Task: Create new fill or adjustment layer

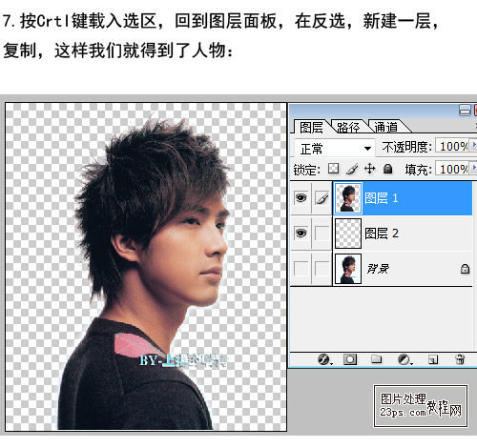Action: tap(404, 359)
